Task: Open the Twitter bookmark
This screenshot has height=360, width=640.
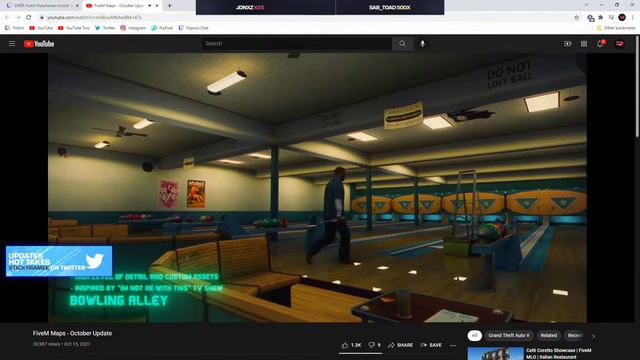Action: 105,28
